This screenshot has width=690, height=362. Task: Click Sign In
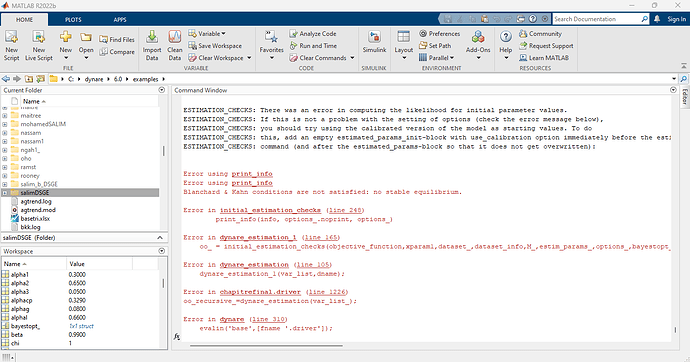676,19
